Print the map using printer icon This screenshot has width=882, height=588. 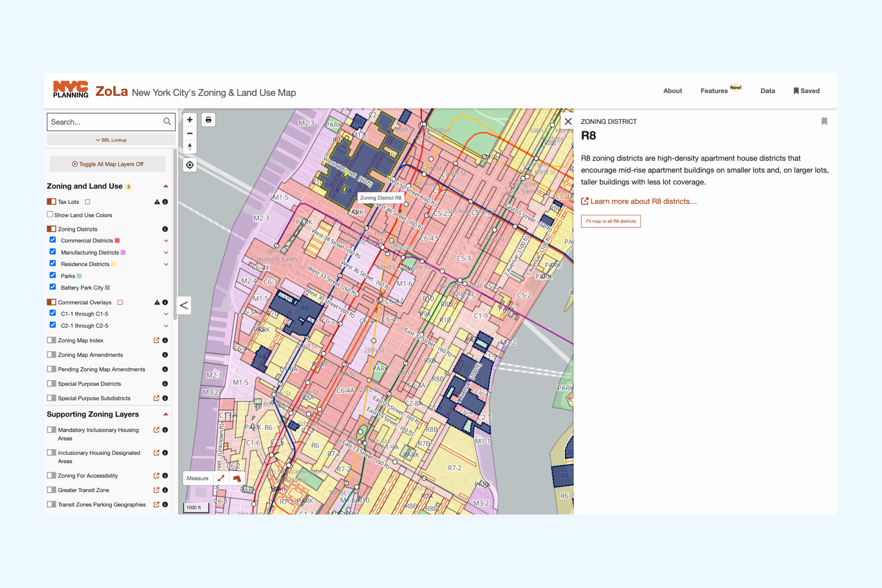tap(208, 120)
